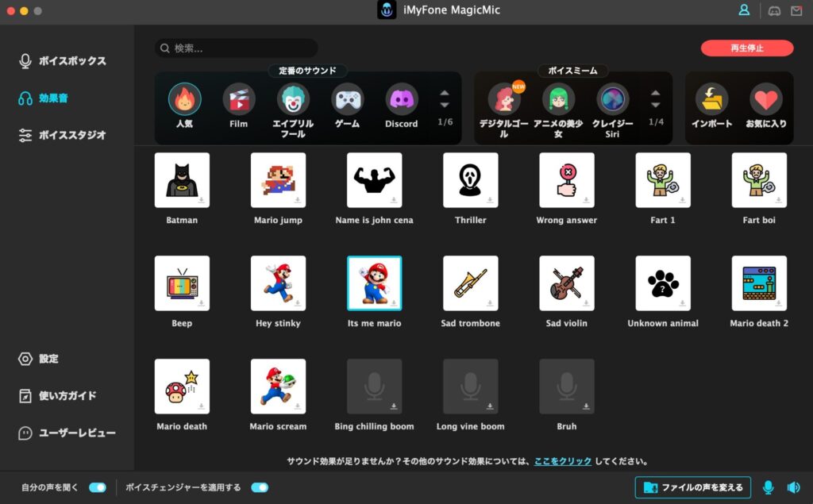Toggle 自分の声を聞く switch
The height and width of the screenshot is (504, 813).
click(98, 487)
